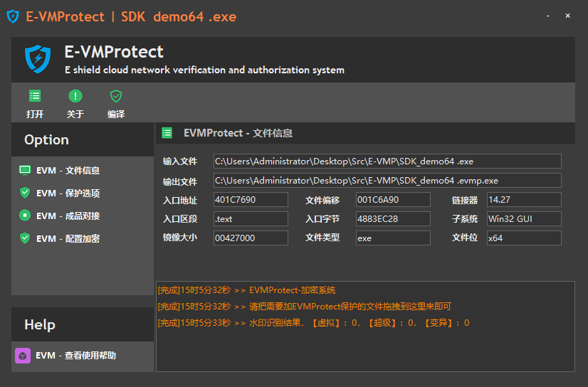Click the 编译 (Compile) shield icon

point(116,96)
